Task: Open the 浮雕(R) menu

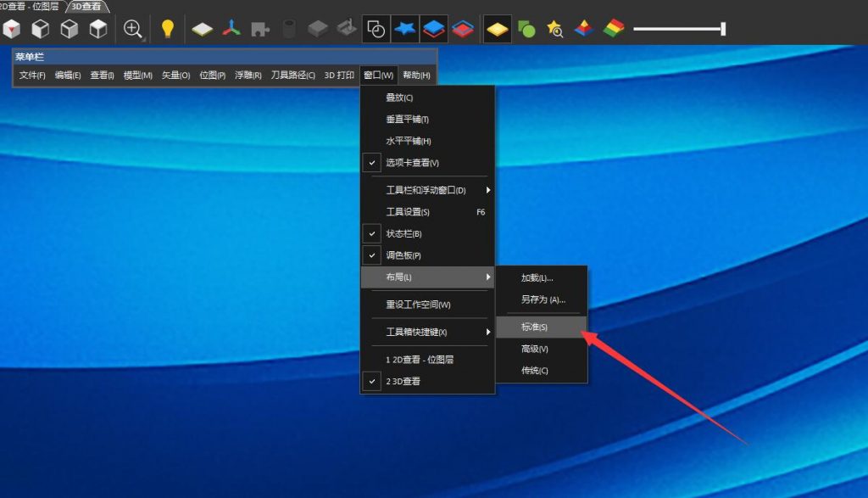Action: click(248, 76)
